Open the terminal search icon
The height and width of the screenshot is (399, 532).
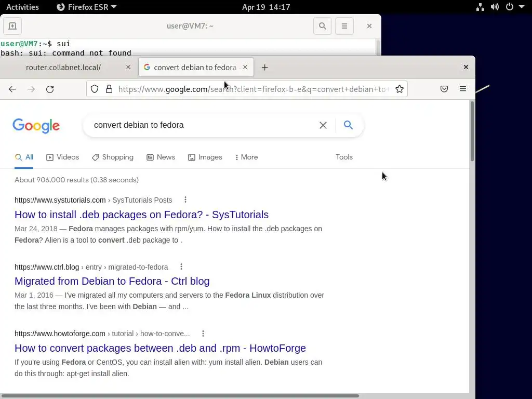[322, 26]
